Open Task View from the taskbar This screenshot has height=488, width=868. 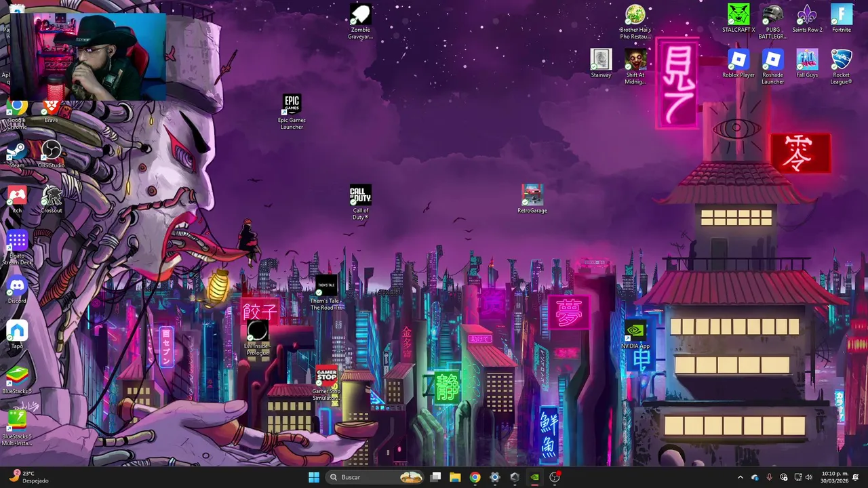[436, 477]
